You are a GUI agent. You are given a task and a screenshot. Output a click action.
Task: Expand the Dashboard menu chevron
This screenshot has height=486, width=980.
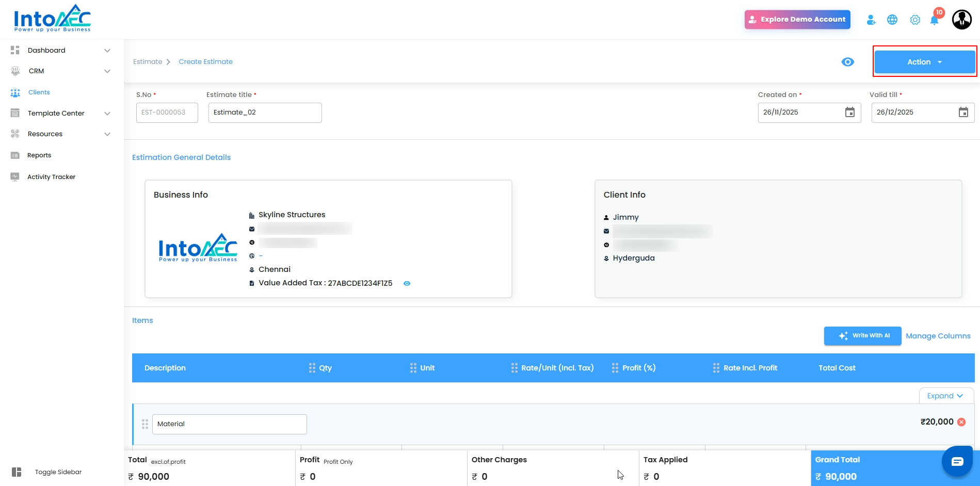[107, 51]
